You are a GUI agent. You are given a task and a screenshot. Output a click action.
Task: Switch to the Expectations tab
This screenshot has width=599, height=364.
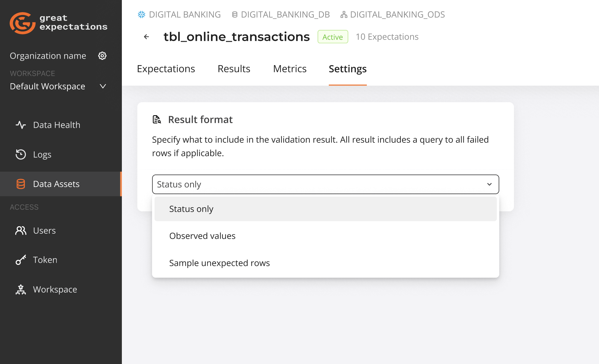[x=166, y=69]
